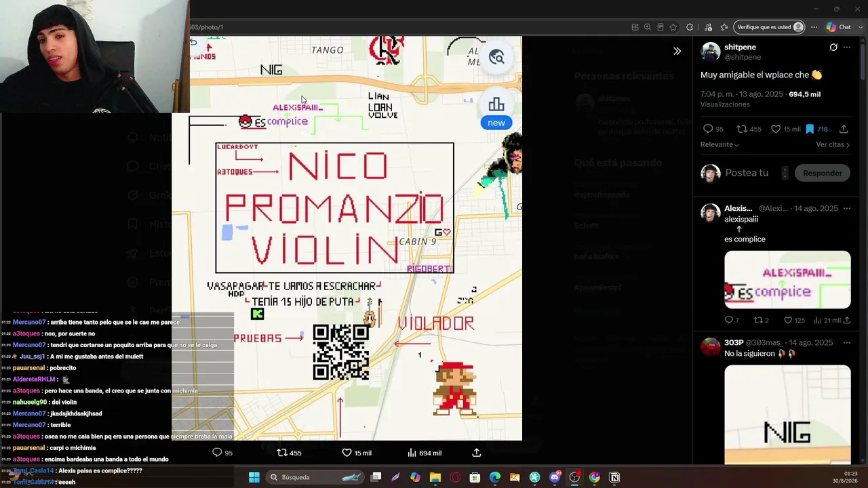The height and width of the screenshot is (488, 868).
Task: Click the zoom magnifier icon in address bar
Action: tap(648, 27)
